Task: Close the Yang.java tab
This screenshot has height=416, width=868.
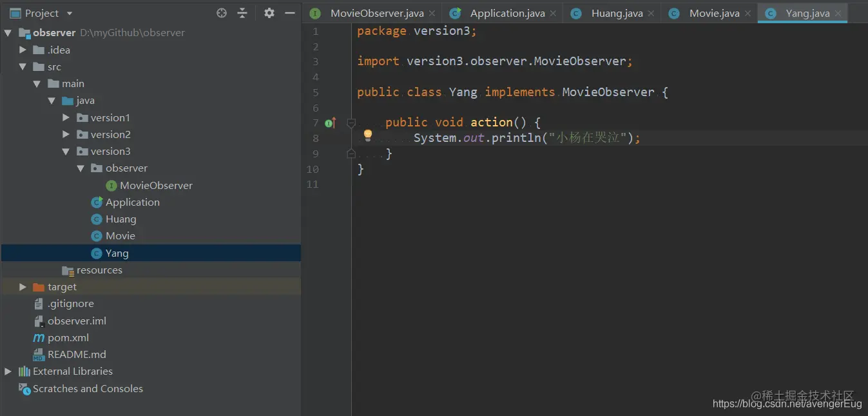Action: coord(838,14)
